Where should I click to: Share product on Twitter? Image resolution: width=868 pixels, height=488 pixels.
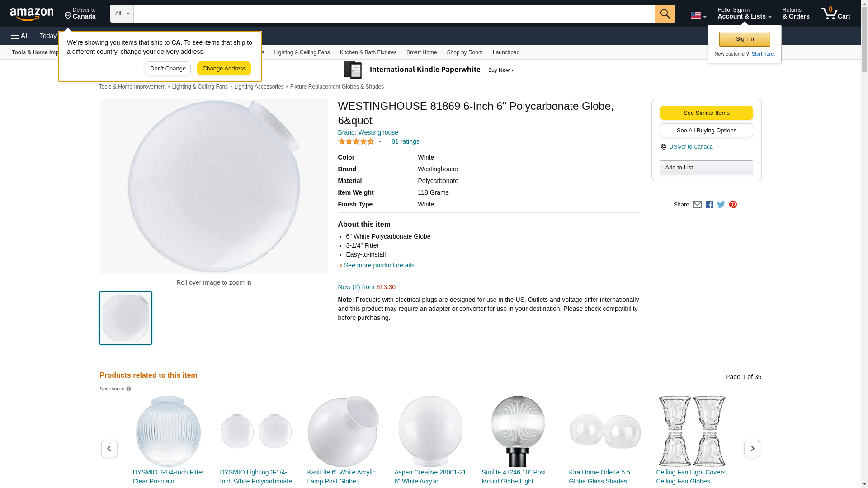coord(721,205)
